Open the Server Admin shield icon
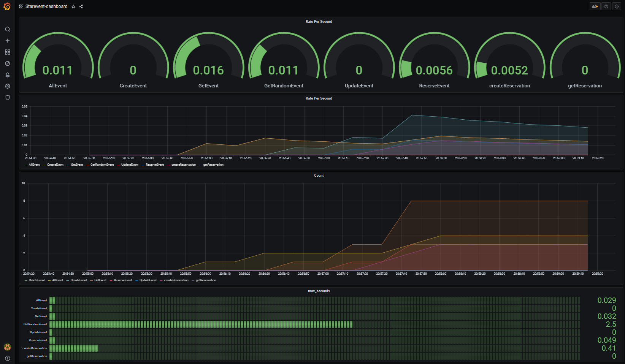This screenshot has height=364, width=625. pos(7,98)
